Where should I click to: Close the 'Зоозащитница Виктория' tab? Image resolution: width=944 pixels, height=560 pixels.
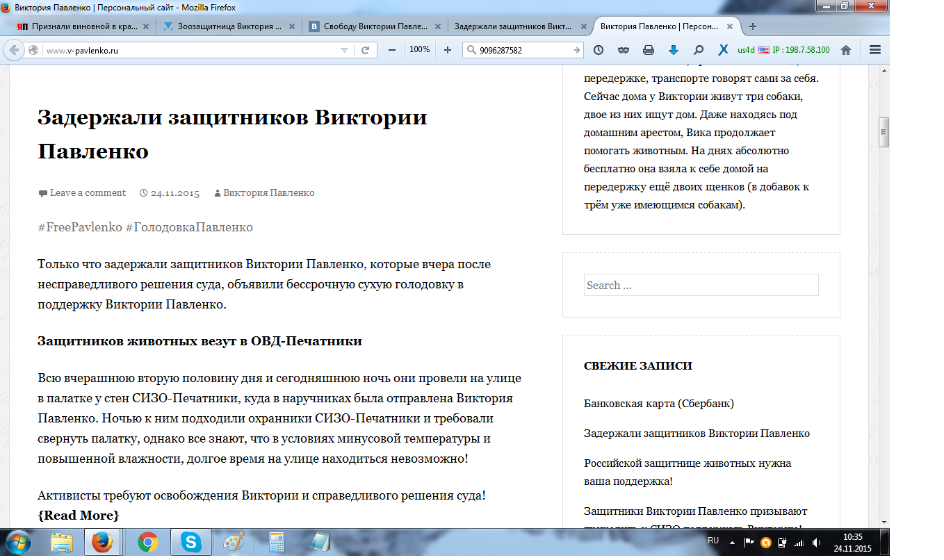pyautogui.click(x=291, y=26)
